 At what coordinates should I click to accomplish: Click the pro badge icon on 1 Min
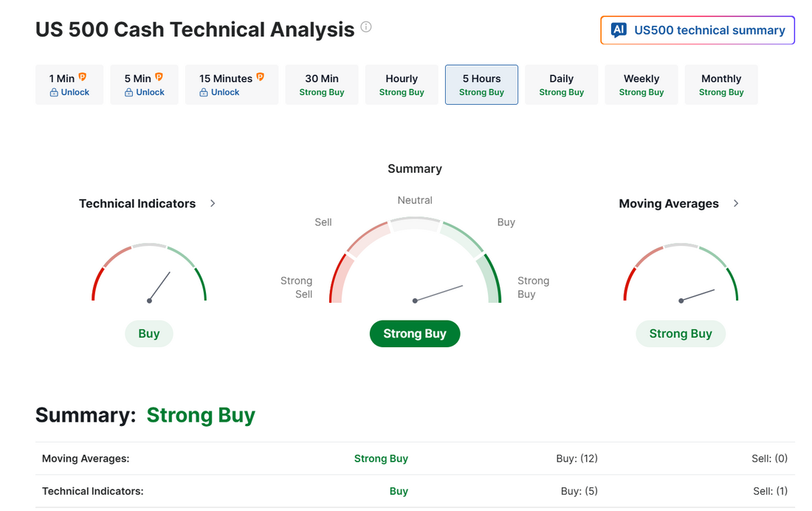83,77
